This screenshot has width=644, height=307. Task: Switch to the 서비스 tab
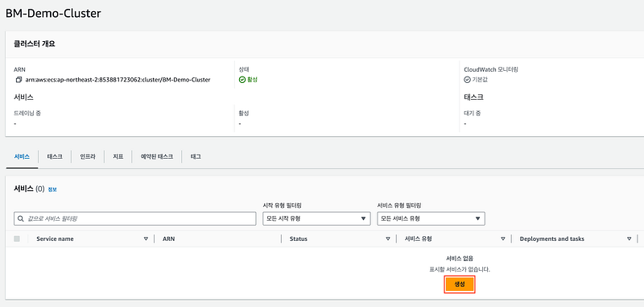click(x=22, y=156)
